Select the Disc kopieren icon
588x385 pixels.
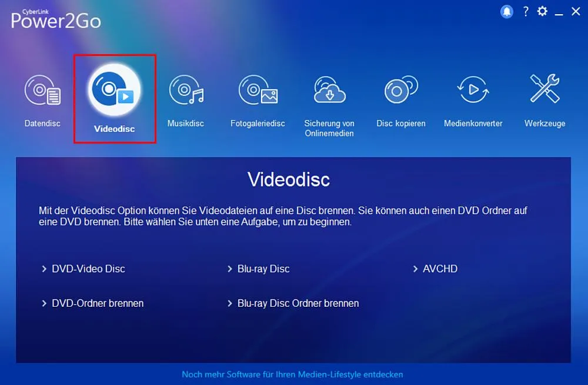[x=400, y=91]
